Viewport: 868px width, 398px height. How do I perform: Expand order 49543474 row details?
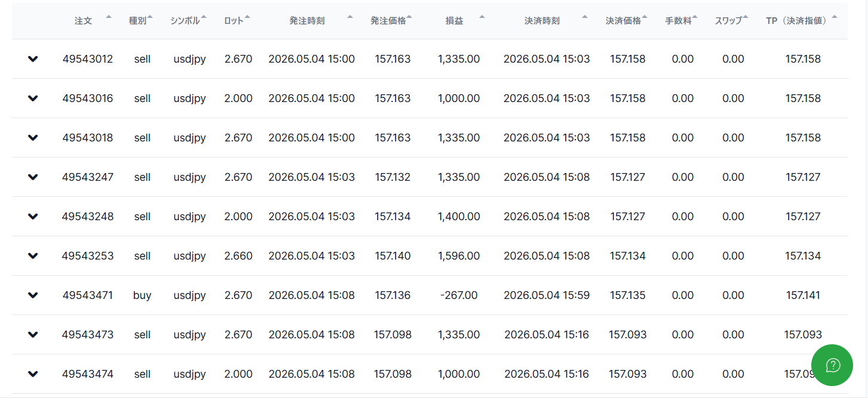tap(33, 374)
